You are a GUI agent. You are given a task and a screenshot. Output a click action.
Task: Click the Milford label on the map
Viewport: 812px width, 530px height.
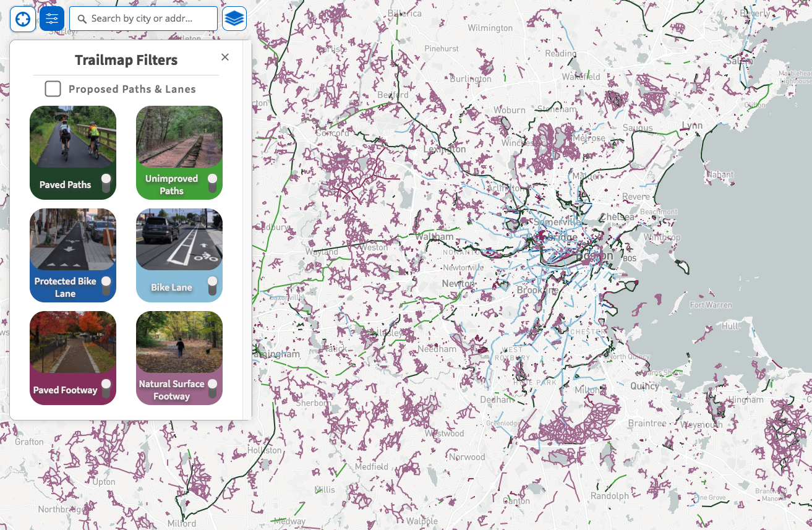pyautogui.click(x=181, y=523)
